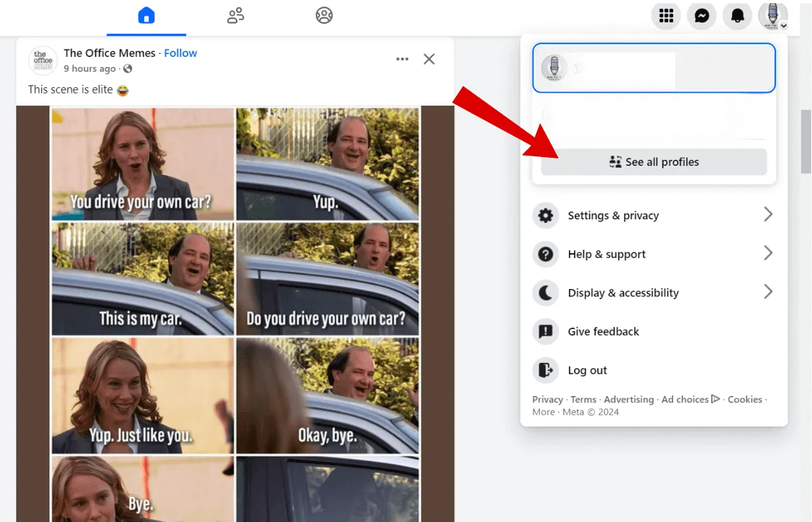The image size is (812, 522).
Task: Click the Help & support question icon
Action: click(x=545, y=254)
